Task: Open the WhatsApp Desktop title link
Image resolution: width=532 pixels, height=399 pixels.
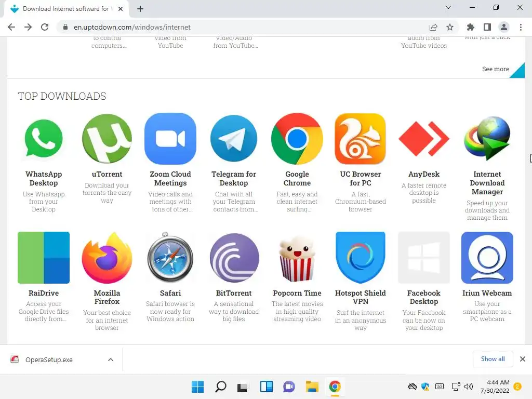Action: click(44, 179)
